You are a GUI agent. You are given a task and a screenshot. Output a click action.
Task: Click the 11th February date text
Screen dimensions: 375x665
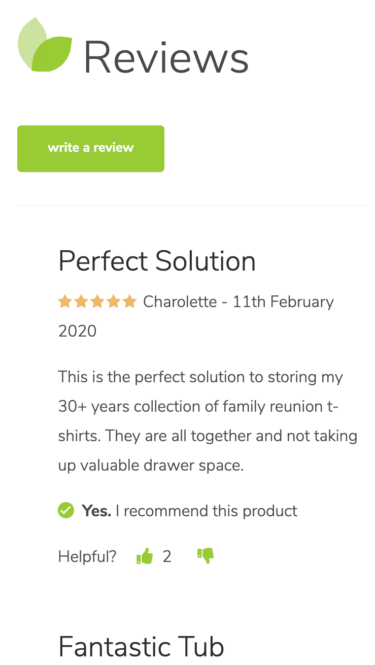coord(283,302)
